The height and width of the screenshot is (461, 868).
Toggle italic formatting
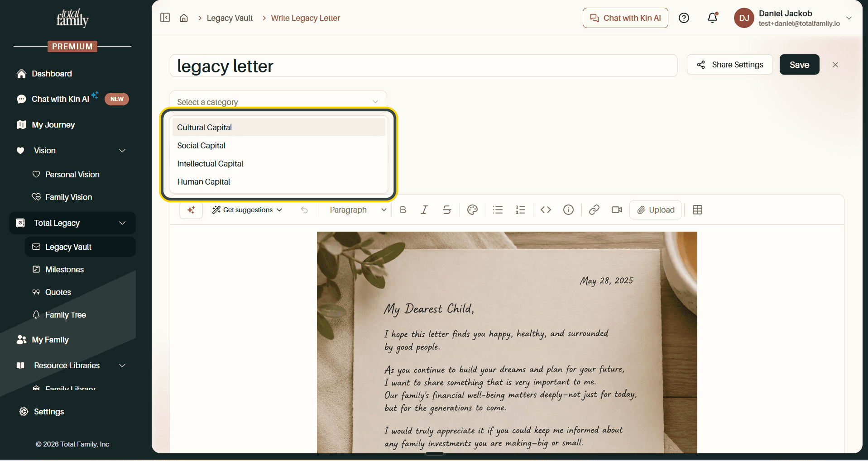[x=424, y=210]
